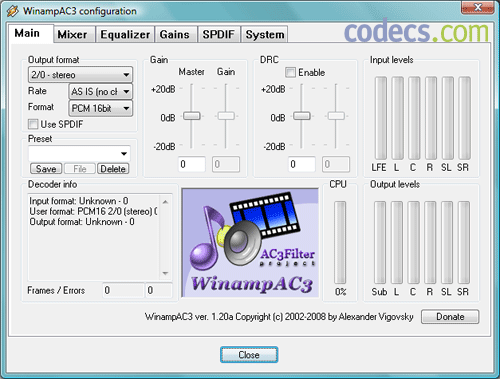Click the decoder info scroll up arrow

165,202
